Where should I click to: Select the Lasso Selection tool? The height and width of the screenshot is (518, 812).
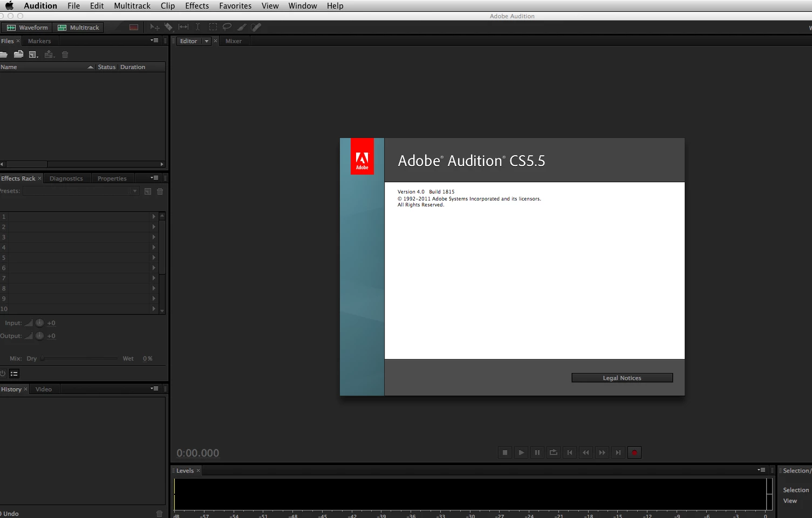point(227,27)
